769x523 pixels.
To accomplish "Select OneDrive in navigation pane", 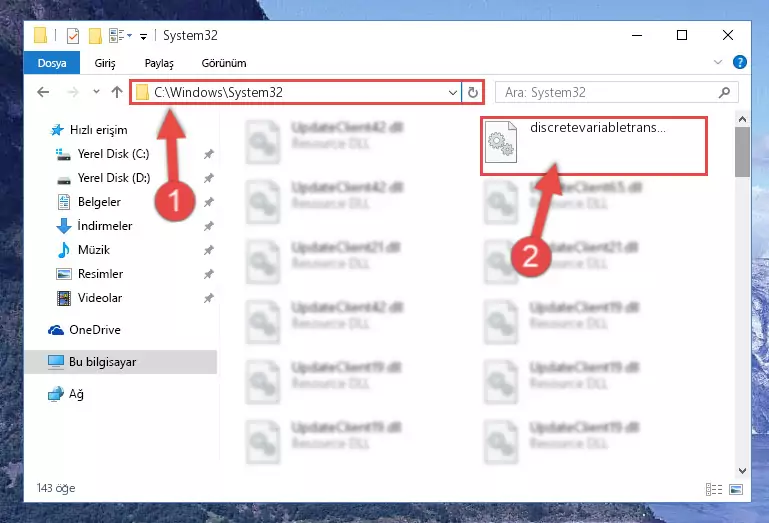I will pos(95,330).
